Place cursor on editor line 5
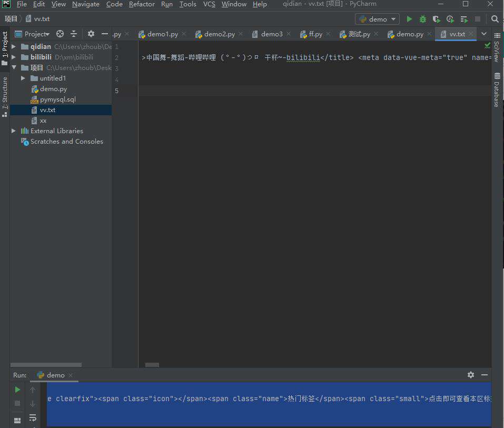This screenshot has width=504, height=428. pyautogui.click(x=314, y=91)
